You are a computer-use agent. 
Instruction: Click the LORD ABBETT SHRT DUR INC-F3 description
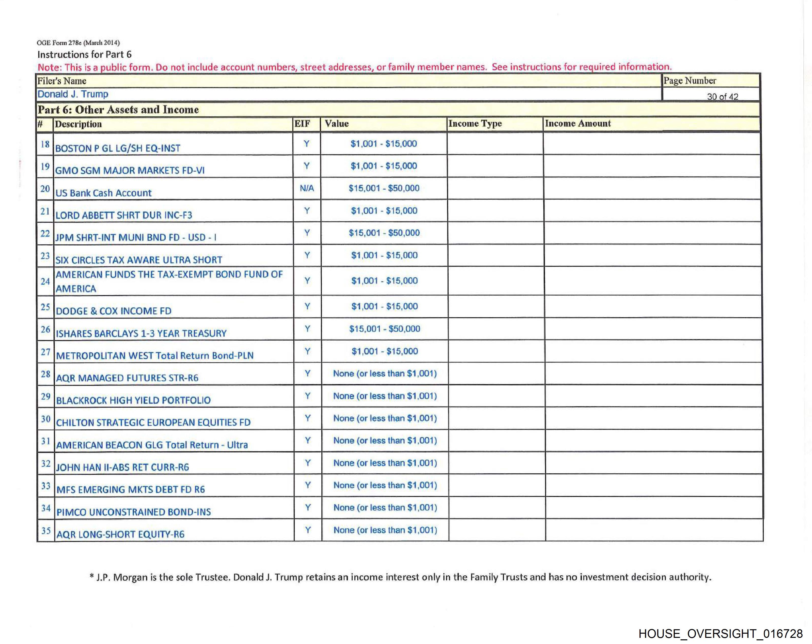pos(124,215)
